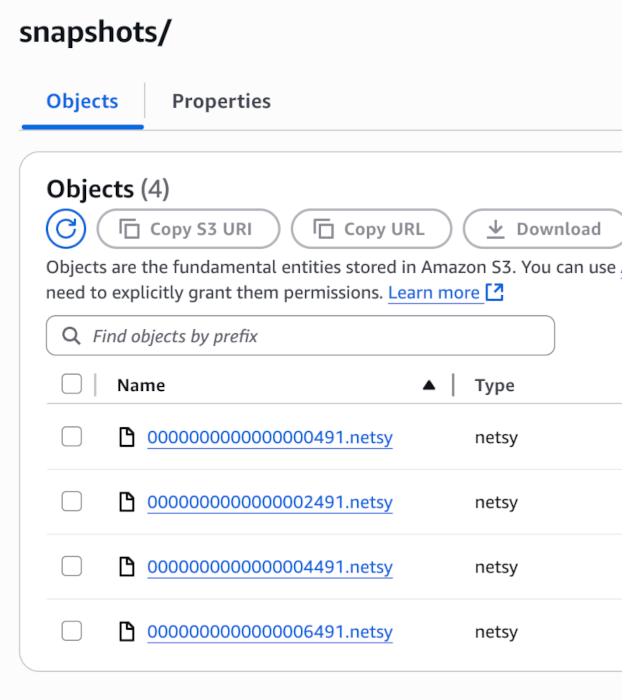Click the Copy URL button

click(372, 229)
